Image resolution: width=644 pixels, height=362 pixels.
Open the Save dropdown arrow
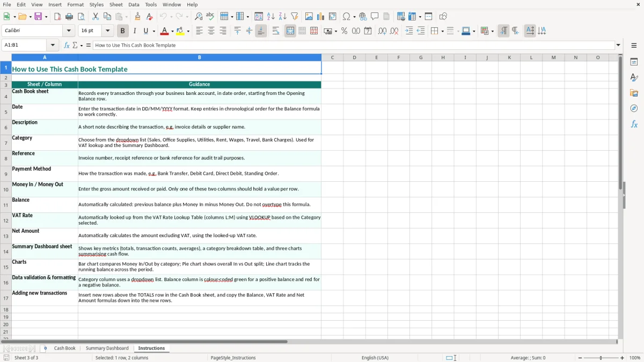tap(46, 17)
